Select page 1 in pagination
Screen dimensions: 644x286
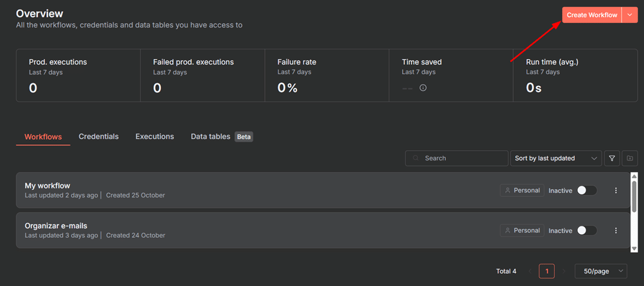point(547,271)
